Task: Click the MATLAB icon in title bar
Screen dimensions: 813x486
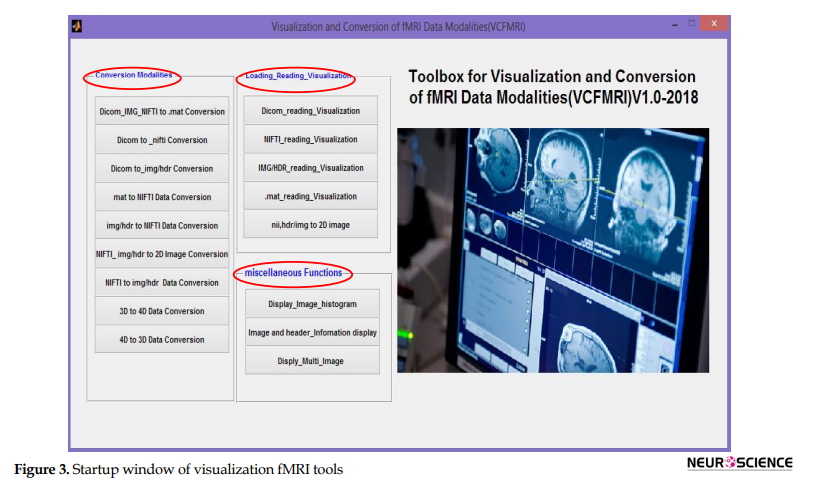Action: pos(77,26)
